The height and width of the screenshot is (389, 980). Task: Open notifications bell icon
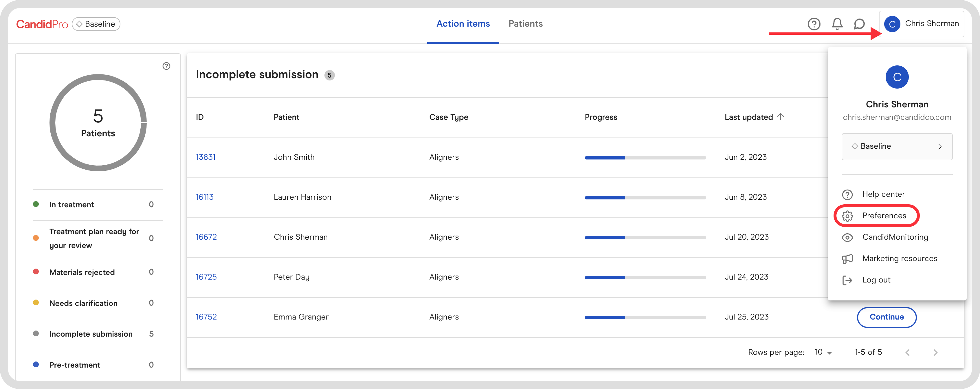tap(837, 24)
